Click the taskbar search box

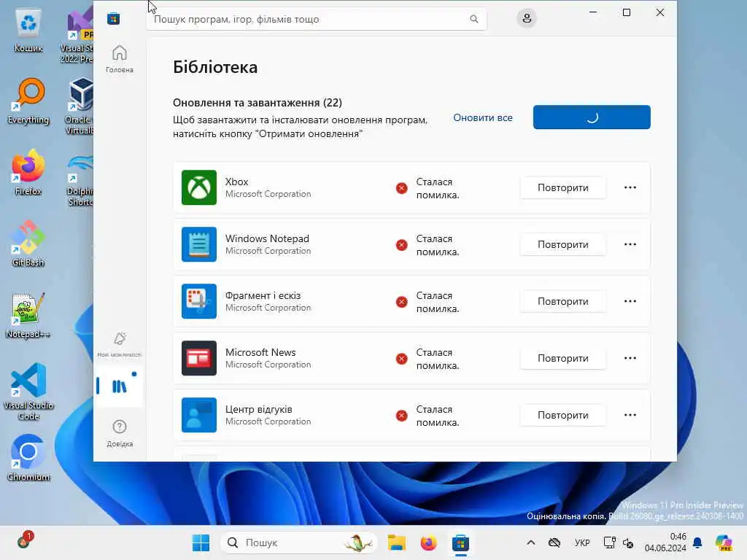click(298, 542)
